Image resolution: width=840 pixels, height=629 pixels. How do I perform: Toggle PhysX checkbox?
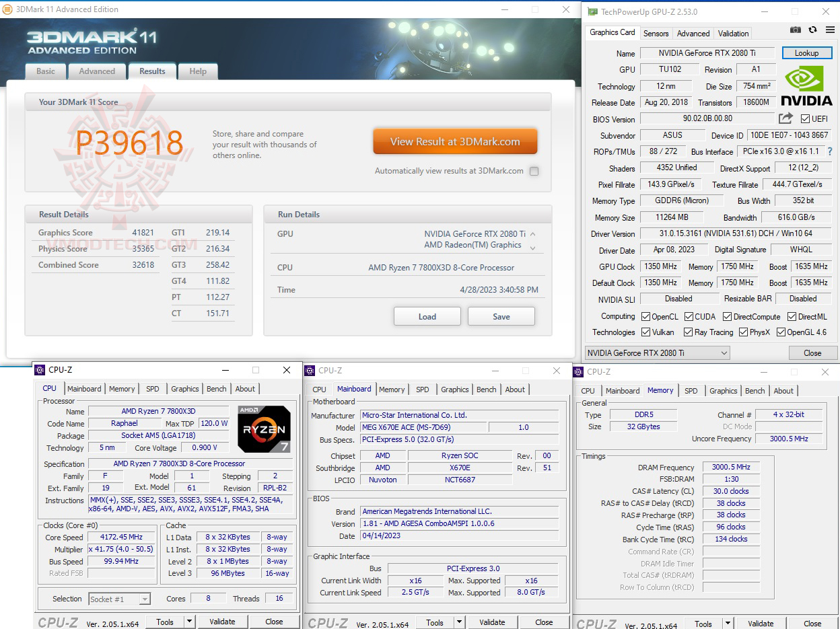743,332
